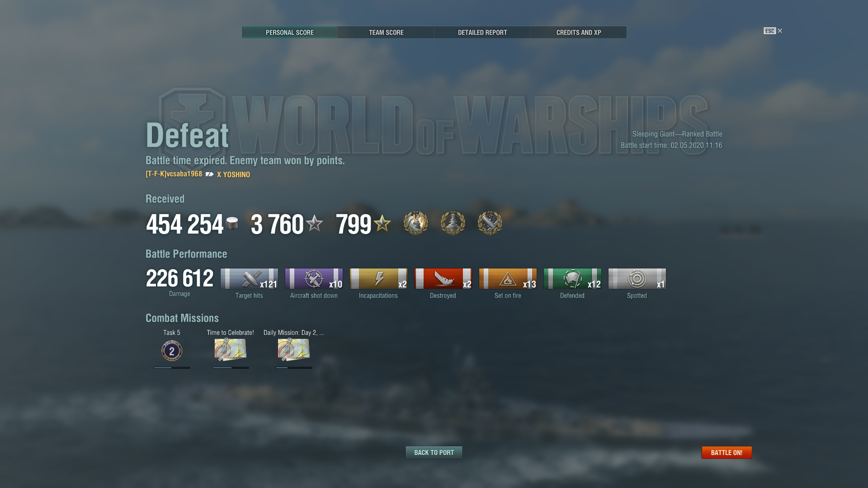Click the Aircraft shot down ribbon

(314, 278)
